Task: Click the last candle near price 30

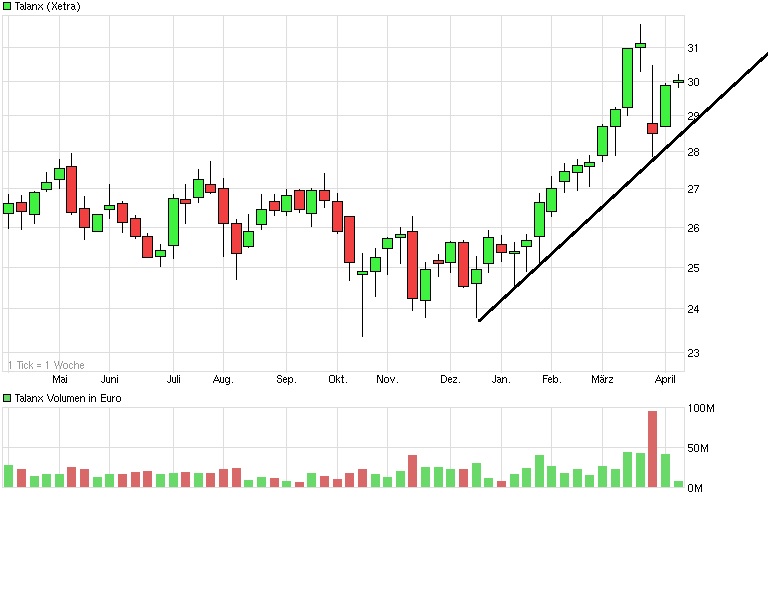Action: [678, 81]
